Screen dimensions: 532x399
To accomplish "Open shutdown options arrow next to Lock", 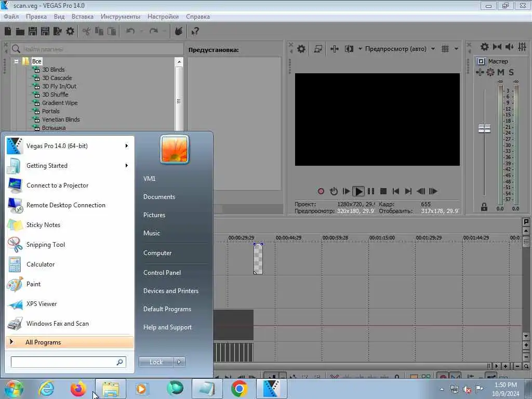I will pos(179,362).
